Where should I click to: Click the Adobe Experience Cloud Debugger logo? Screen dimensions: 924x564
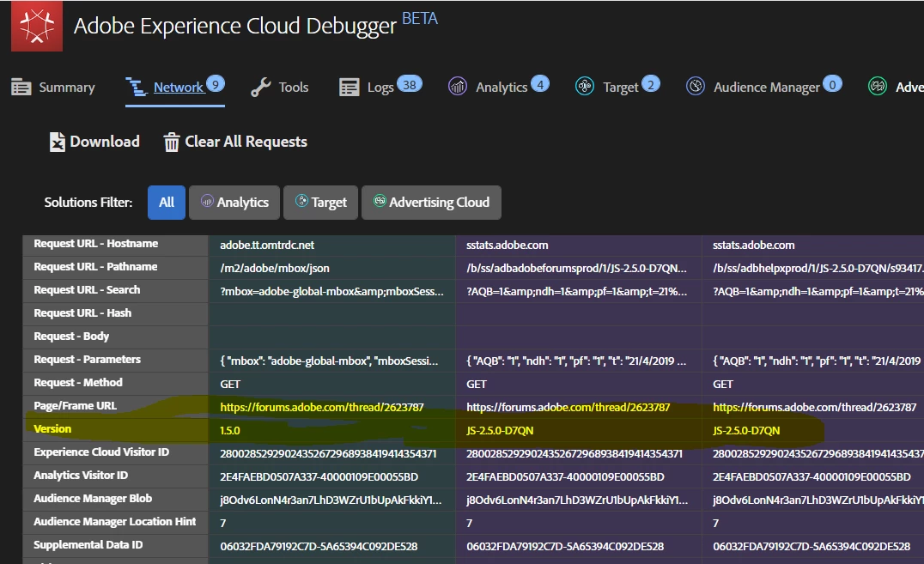click(36, 26)
